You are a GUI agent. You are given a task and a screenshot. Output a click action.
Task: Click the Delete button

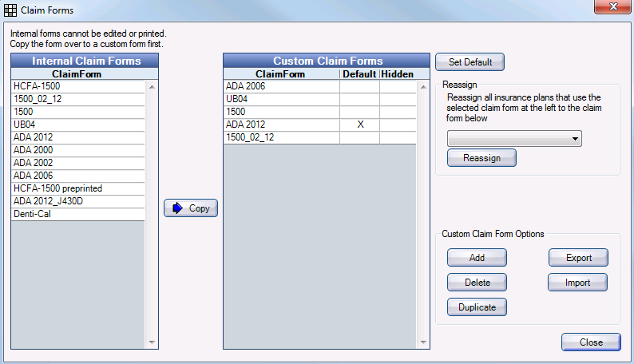(x=477, y=282)
